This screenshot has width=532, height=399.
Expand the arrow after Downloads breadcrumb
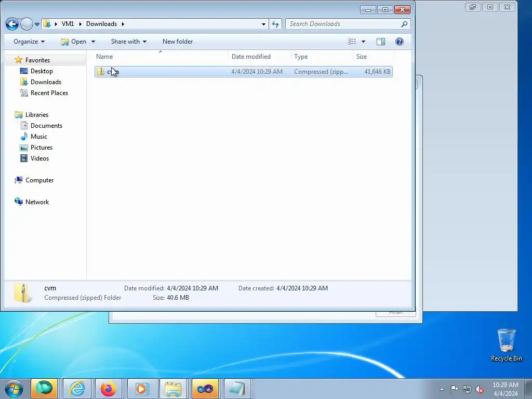click(123, 24)
